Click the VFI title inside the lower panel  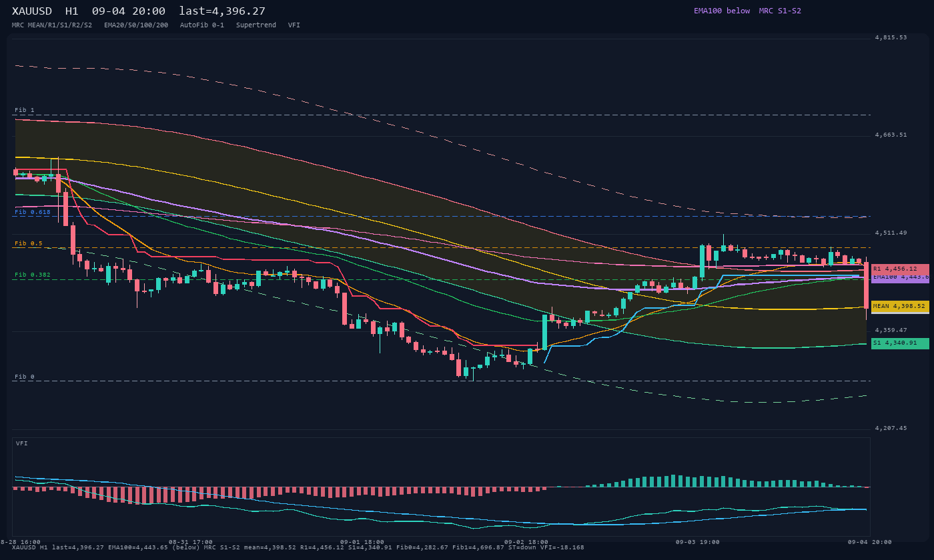click(22, 443)
